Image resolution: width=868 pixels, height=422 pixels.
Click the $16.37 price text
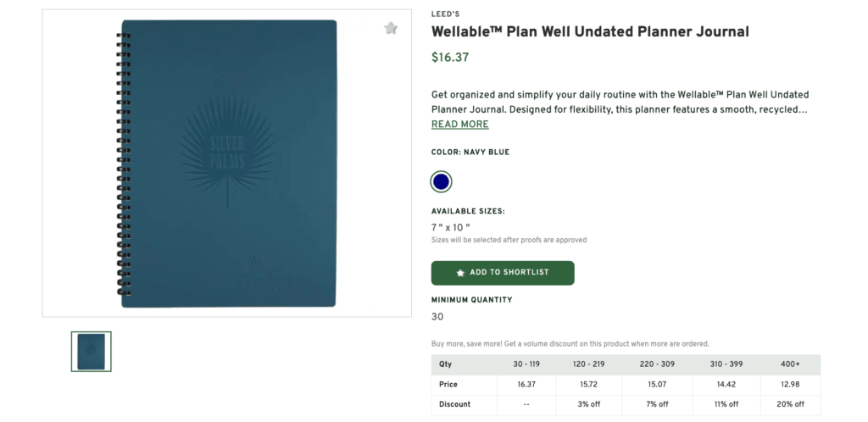(x=450, y=58)
